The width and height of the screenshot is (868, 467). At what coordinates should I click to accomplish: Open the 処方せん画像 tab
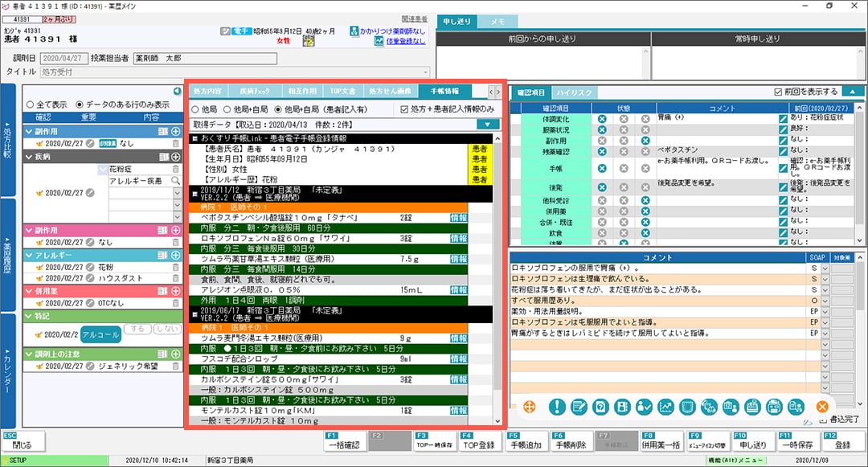(391, 92)
